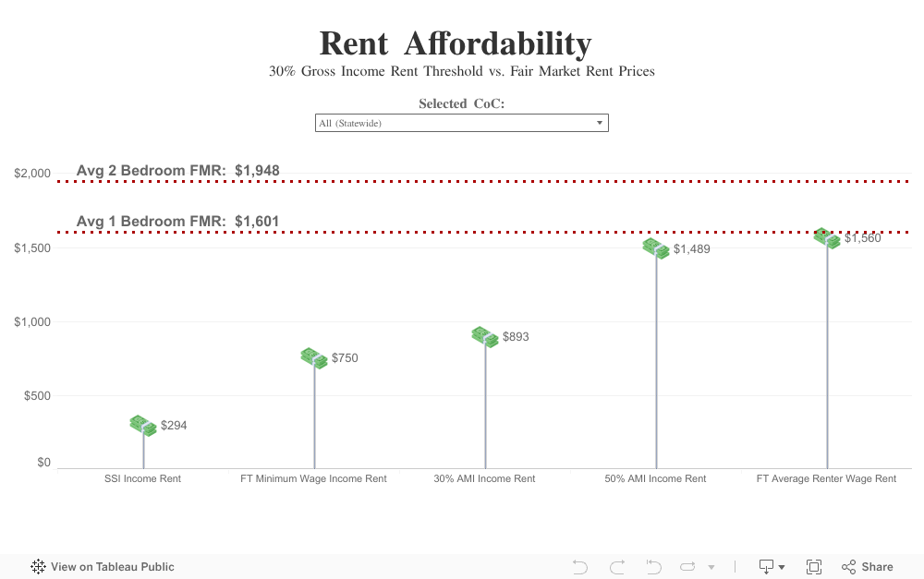
Task: Click the Avg 2 Bedroom FMR line label
Action: click(178, 170)
